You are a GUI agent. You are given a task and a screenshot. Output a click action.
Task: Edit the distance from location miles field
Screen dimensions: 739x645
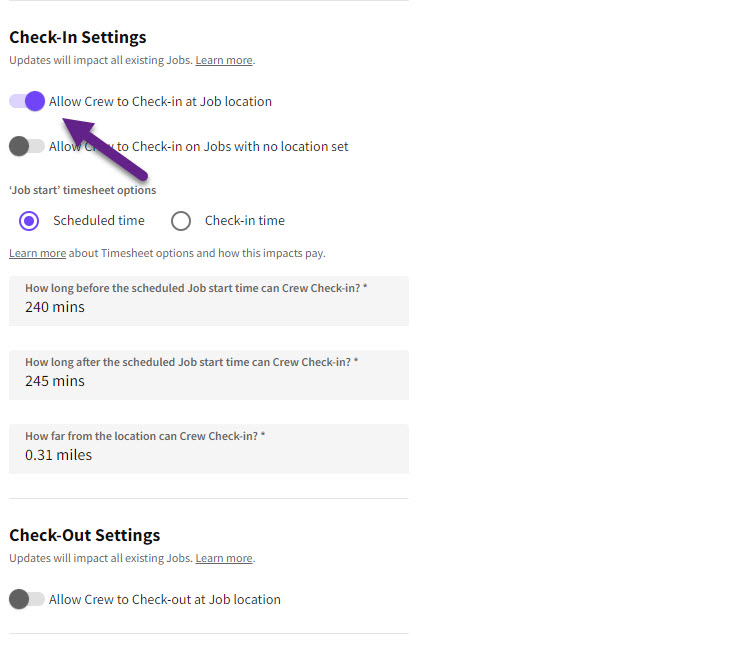[209, 455]
